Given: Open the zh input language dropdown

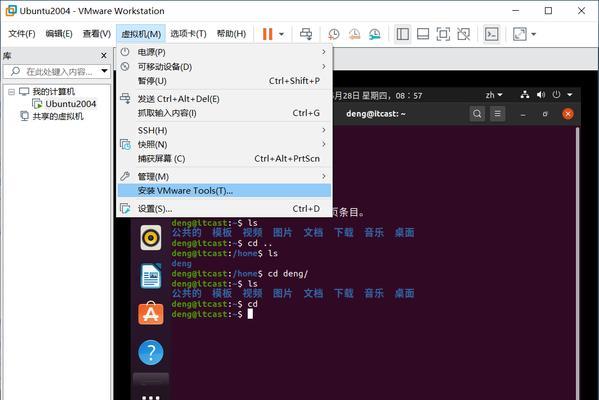Looking at the screenshot, I should coord(494,95).
